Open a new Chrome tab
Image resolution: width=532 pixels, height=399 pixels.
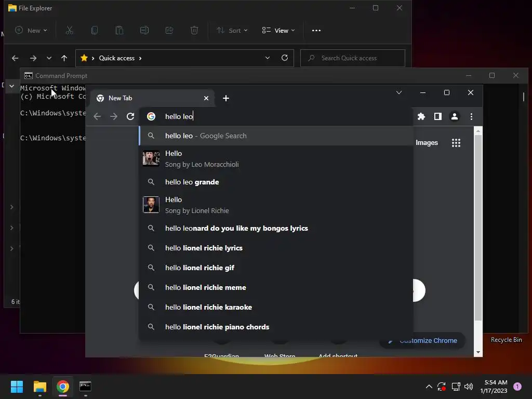pyautogui.click(x=226, y=98)
